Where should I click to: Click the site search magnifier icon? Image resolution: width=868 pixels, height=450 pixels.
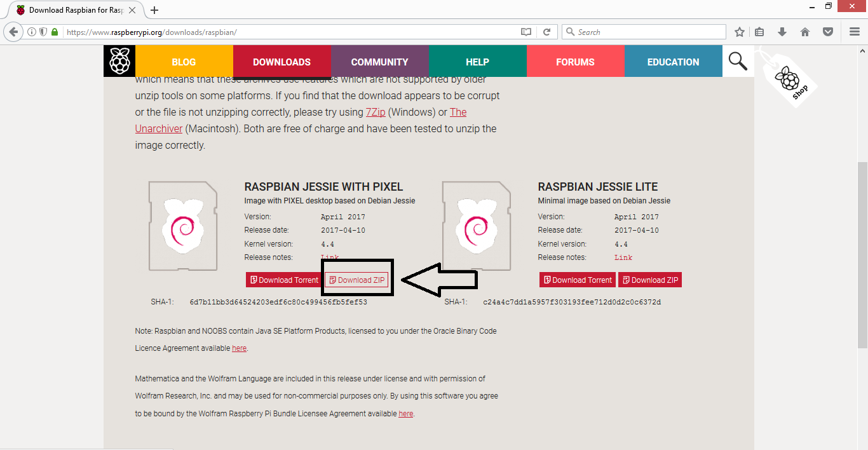pyautogui.click(x=738, y=61)
